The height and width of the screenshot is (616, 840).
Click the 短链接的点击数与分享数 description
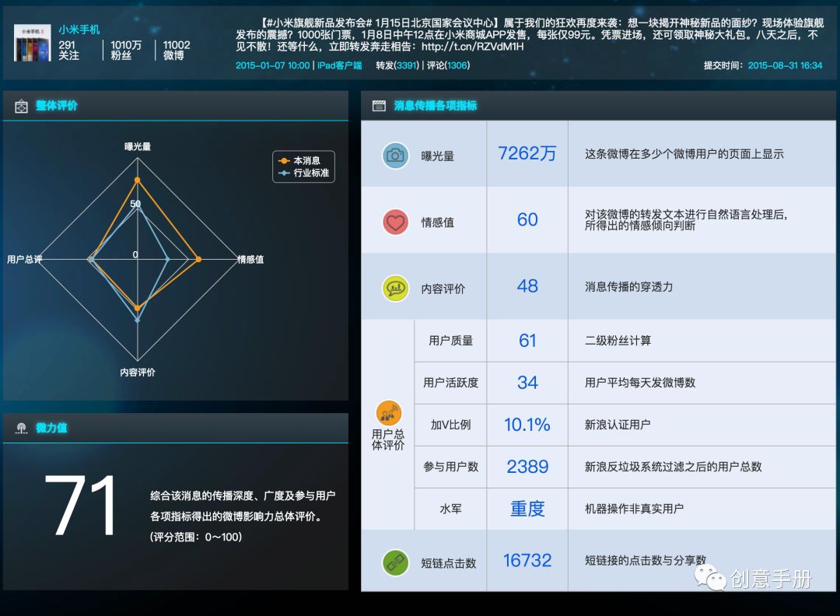(646, 560)
